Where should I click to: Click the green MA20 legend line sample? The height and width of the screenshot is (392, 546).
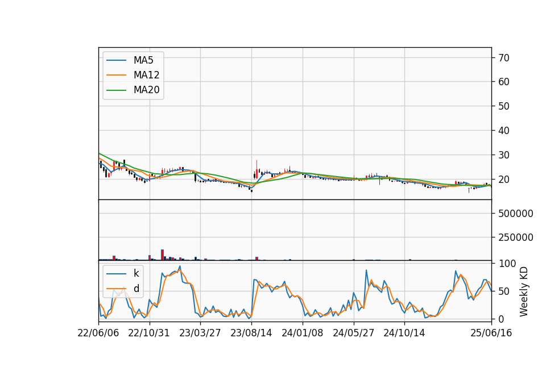pos(116,90)
